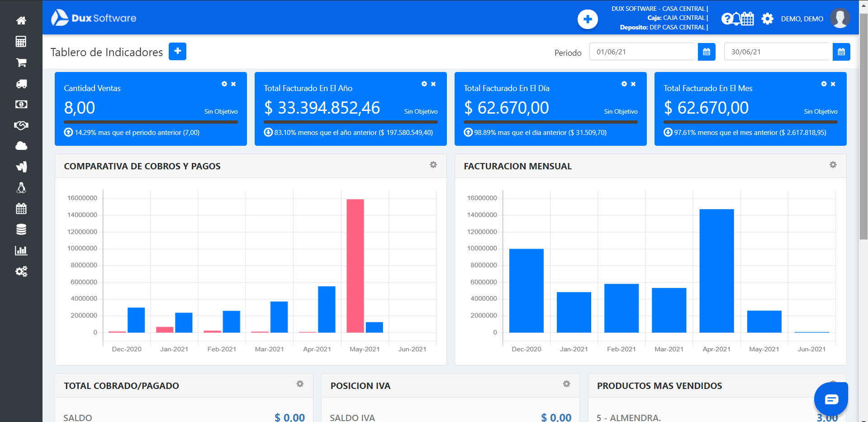Click the white round plus button in header
Viewport: 868px width, 422px height.
(588, 19)
